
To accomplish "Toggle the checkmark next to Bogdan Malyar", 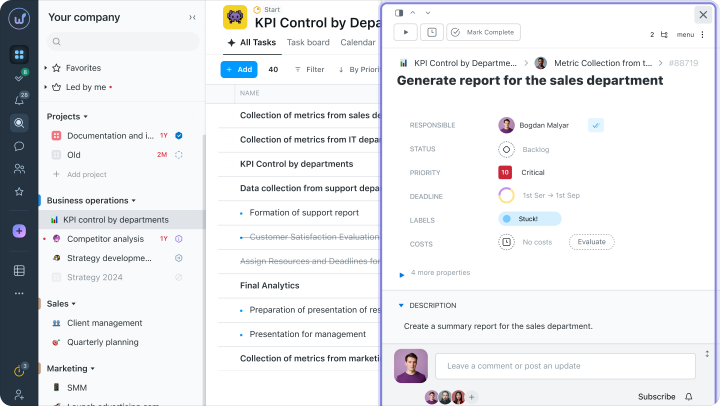I will tap(596, 125).
